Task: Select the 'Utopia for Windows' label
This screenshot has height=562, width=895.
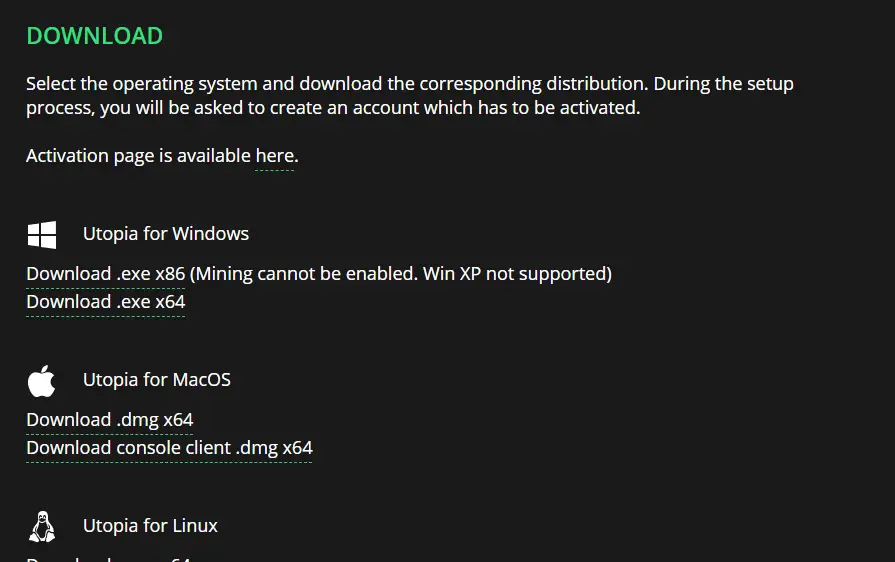Action: pos(166,234)
